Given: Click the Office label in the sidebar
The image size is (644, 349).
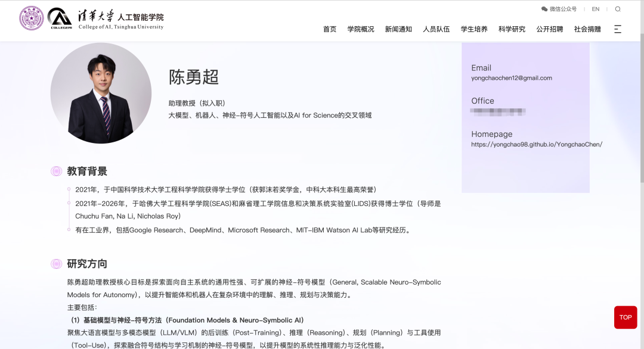Looking at the screenshot, I should tap(482, 101).
